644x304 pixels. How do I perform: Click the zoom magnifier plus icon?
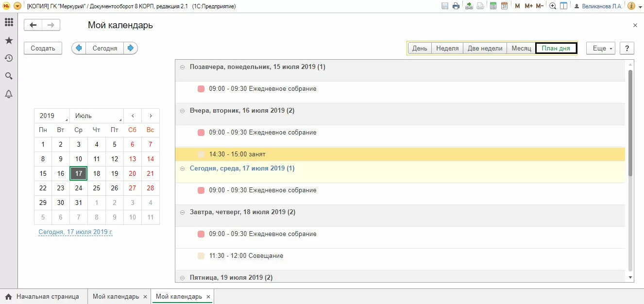553,6
